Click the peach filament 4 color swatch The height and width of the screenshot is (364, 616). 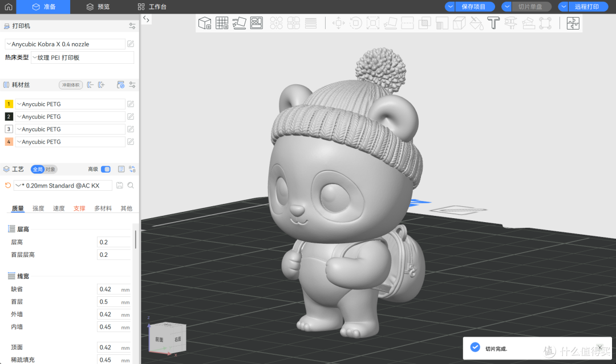pyautogui.click(x=9, y=142)
